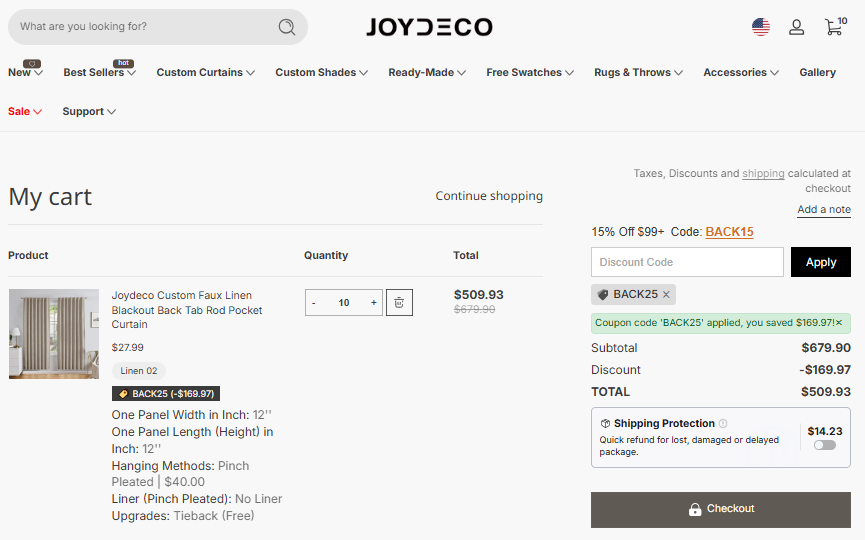Click Continue shopping link

(x=489, y=196)
